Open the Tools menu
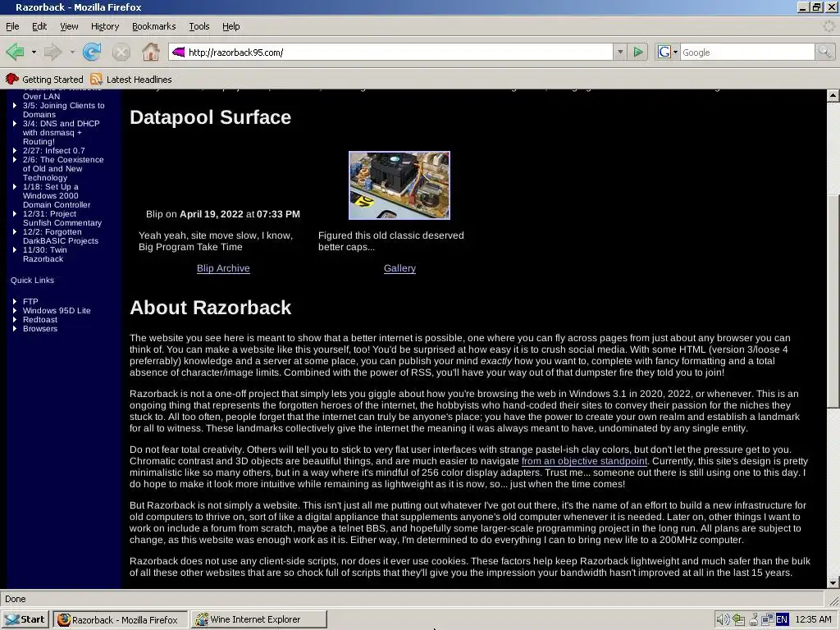 (199, 26)
